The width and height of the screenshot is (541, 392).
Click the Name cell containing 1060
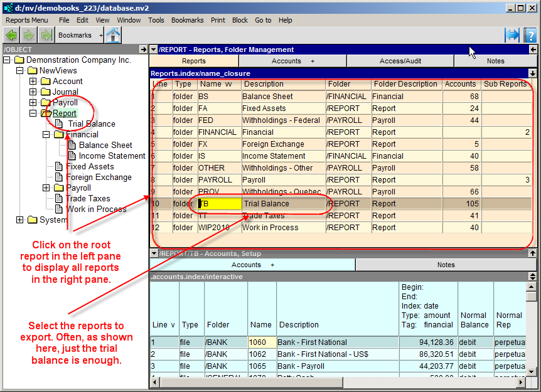tap(260, 342)
